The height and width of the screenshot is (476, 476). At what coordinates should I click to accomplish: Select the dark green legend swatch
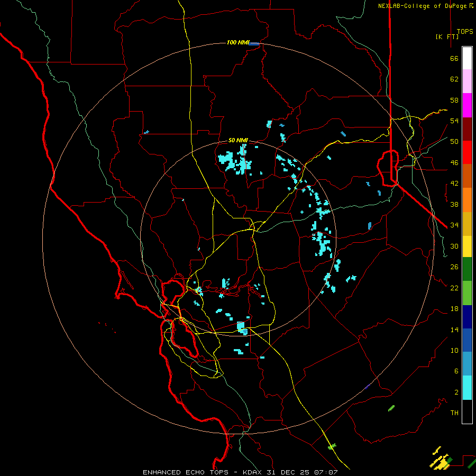click(467, 269)
